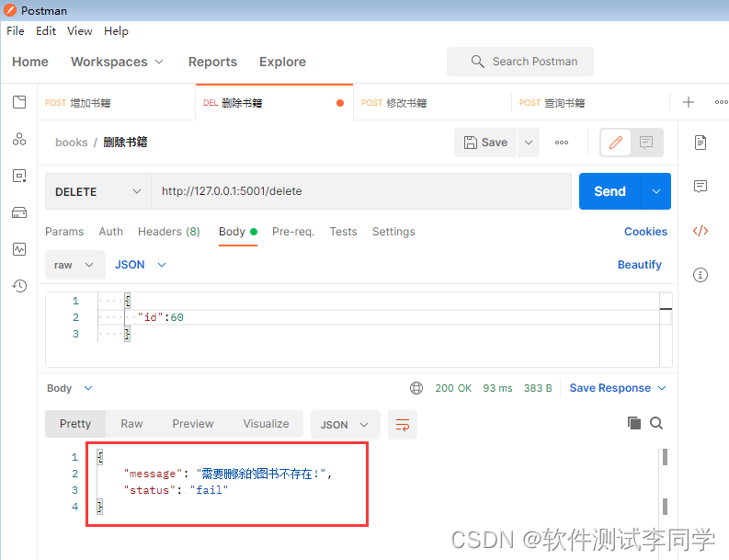The image size is (729, 560).
Task: Open Comments icon in right sidebar
Action: pyautogui.click(x=701, y=187)
